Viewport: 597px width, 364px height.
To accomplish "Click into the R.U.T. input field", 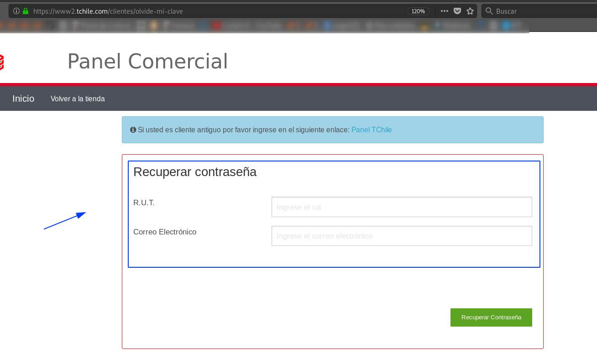I will pyautogui.click(x=402, y=207).
